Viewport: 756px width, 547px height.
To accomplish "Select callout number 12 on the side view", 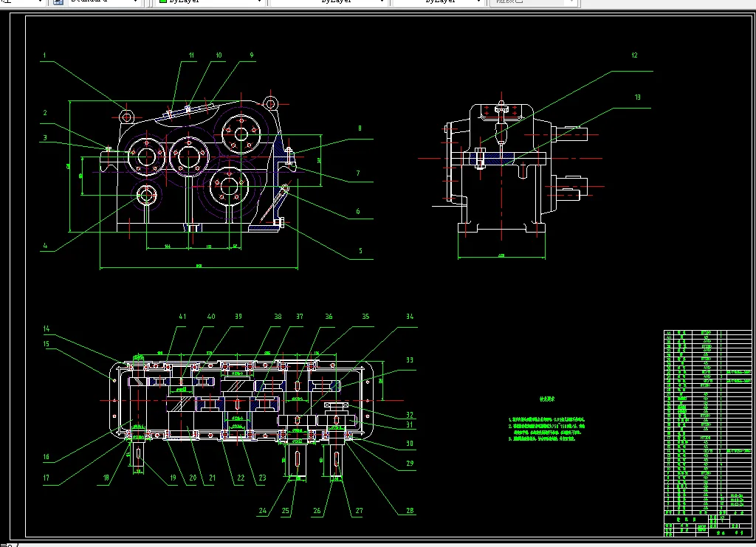I will coord(634,55).
